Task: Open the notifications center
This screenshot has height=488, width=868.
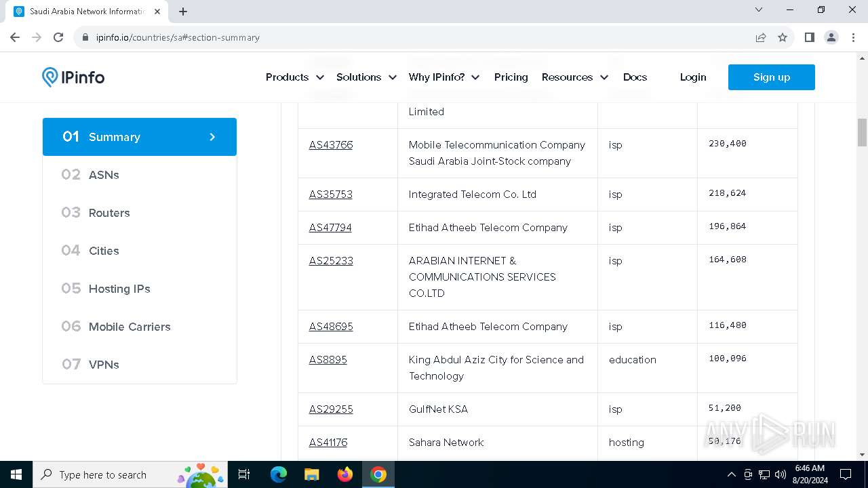Action: 846,474
